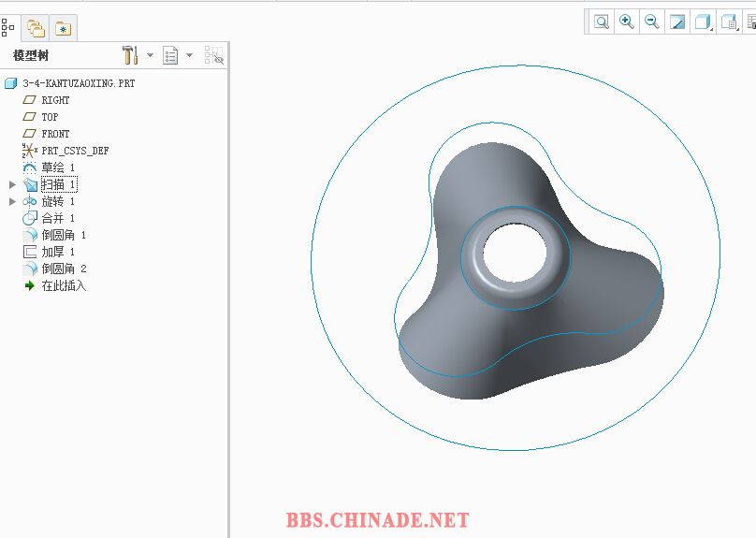Select the 加厚 1 thicken feature
Viewport: 756px width, 538px height.
pos(58,252)
